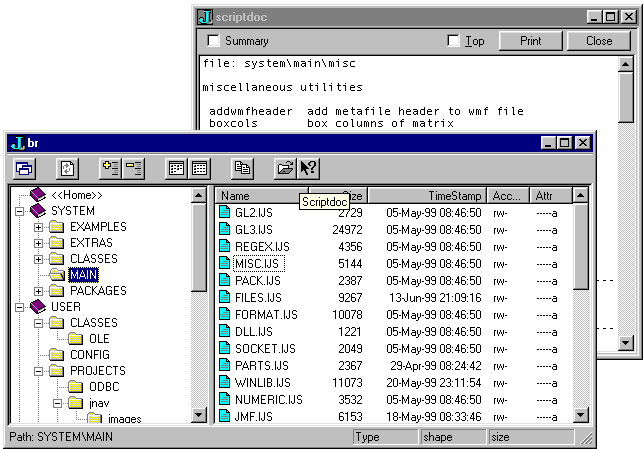Select the CONFIG folder in the tree
This screenshot has height=450, width=644.
coord(89,355)
